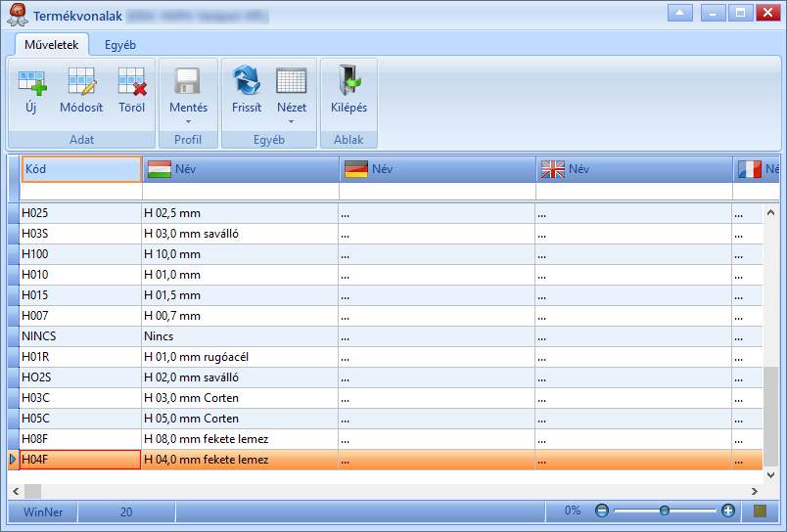Click the 'H 01,0 mm' name cell
This screenshot has height=532, width=787.
pos(241,275)
